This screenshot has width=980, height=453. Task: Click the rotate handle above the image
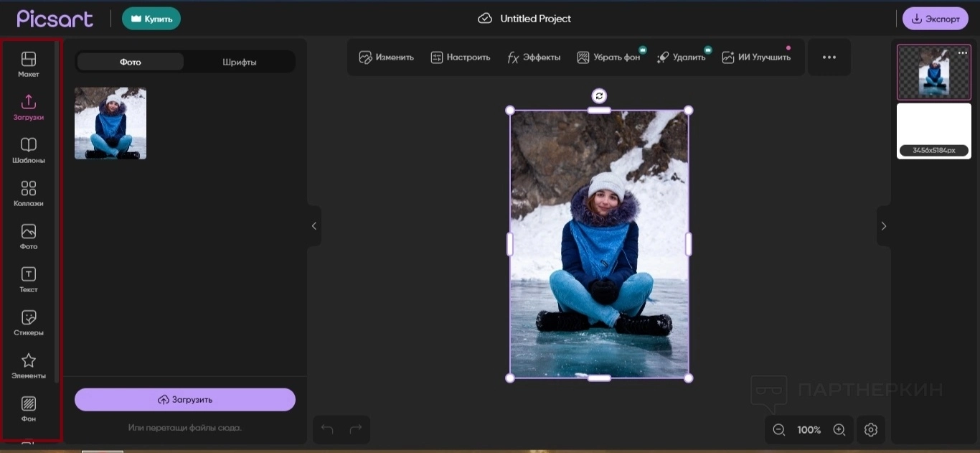pos(599,96)
